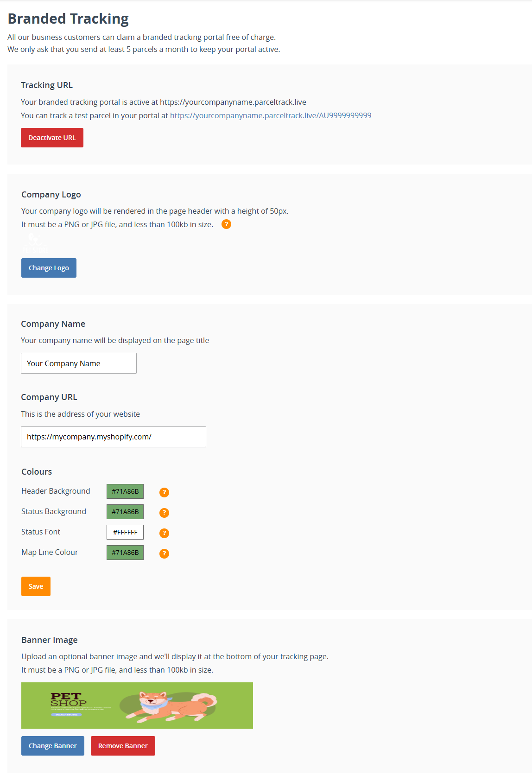Focus the Company Name input field
Image resolution: width=532 pixels, height=782 pixels.
[x=79, y=363]
